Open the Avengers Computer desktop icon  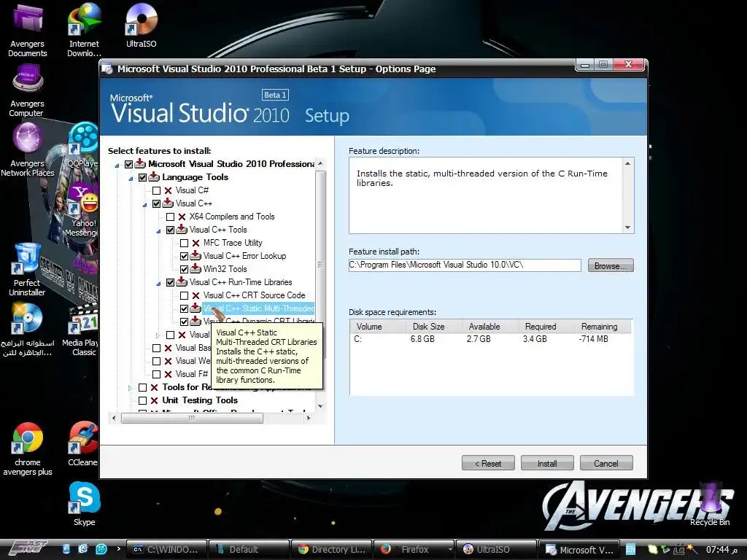[x=27, y=90]
